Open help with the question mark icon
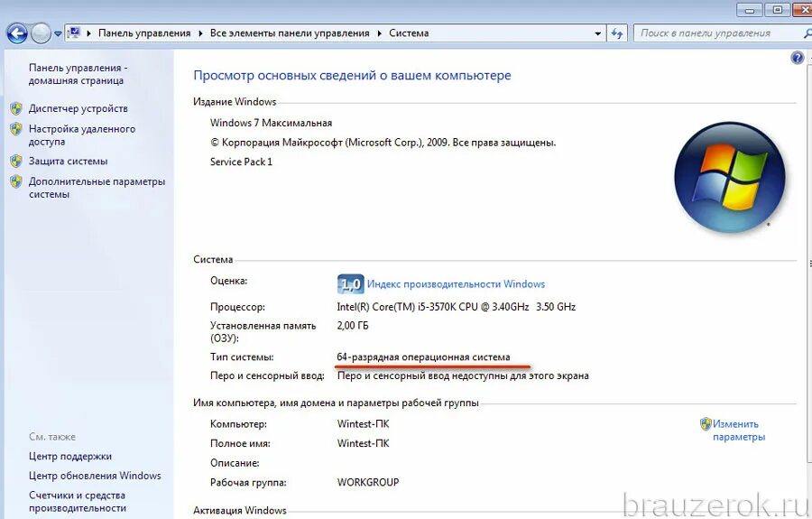This screenshot has width=812, height=519. [x=797, y=58]
